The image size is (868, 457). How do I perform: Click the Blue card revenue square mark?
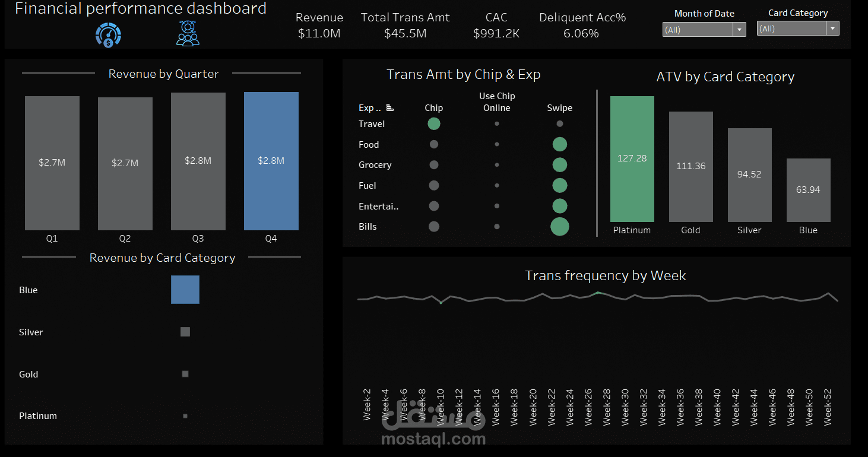pyautogui.click(x=185, y=289)
